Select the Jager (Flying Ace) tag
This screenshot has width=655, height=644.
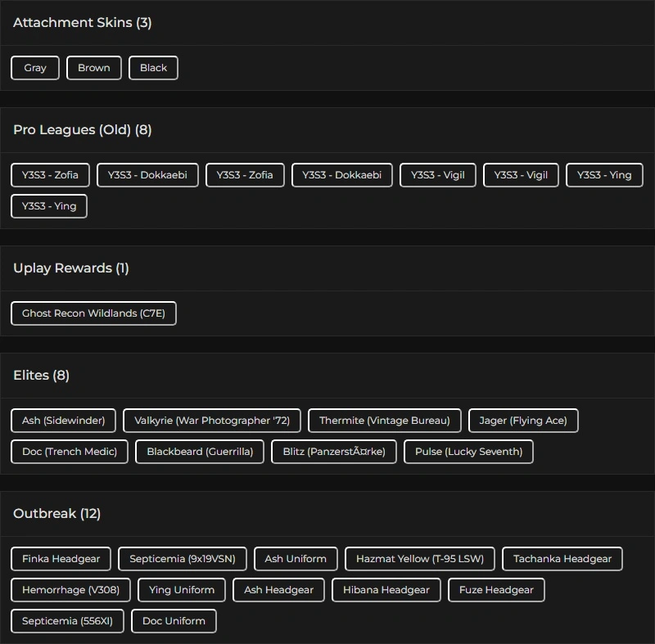click(523, 421)
